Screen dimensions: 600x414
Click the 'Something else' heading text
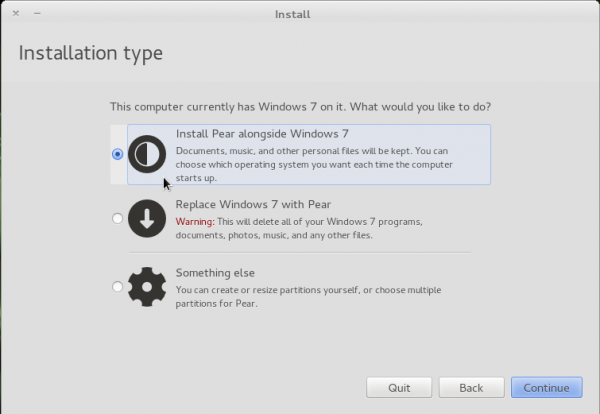point(215,273)
